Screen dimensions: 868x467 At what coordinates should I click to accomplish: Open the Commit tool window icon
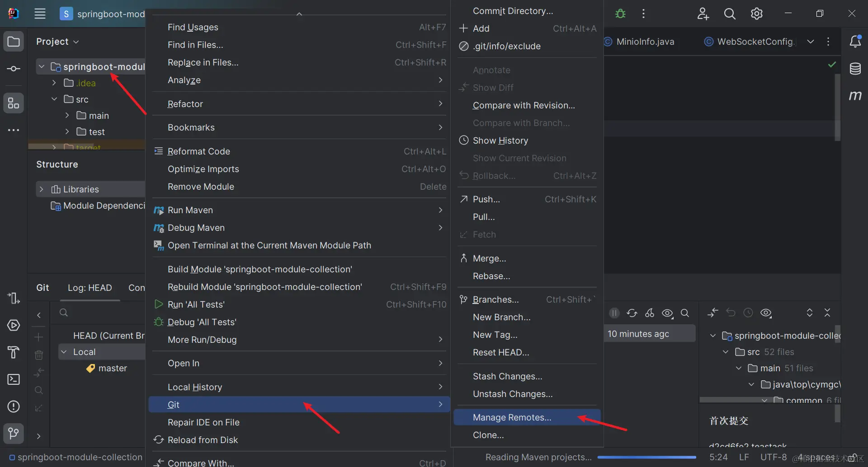pyautogui.click(x=14, y=69)
